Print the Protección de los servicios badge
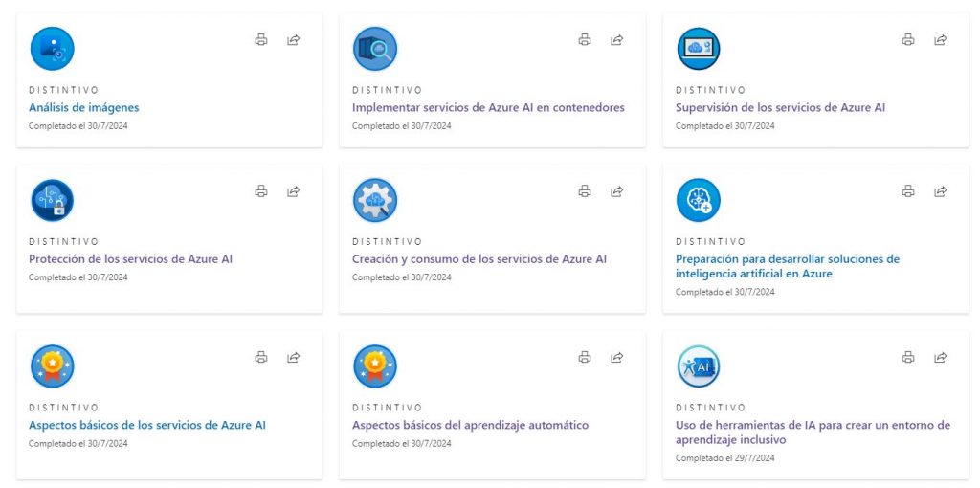This screenshot has width=980, height=488. (x=261, y=191)
